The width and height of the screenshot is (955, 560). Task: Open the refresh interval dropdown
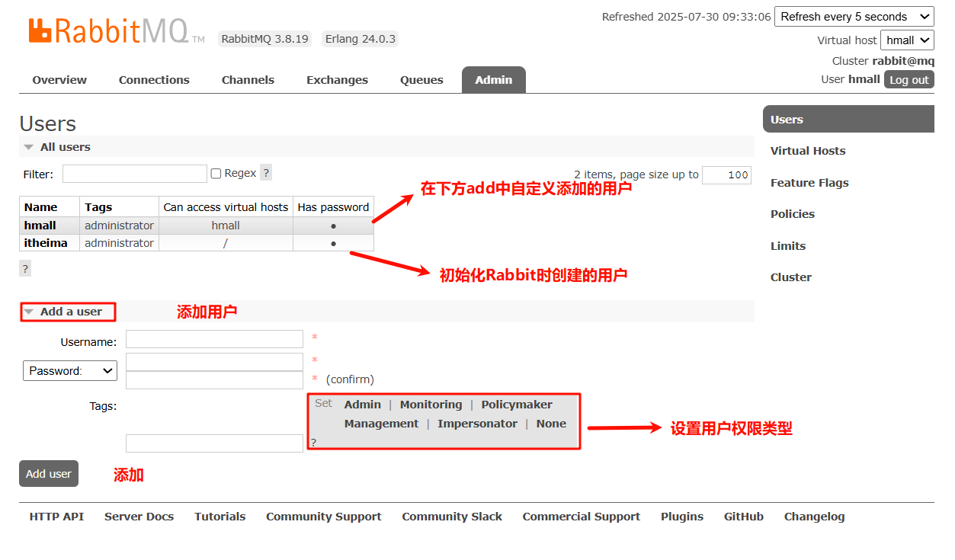(854, 17)
